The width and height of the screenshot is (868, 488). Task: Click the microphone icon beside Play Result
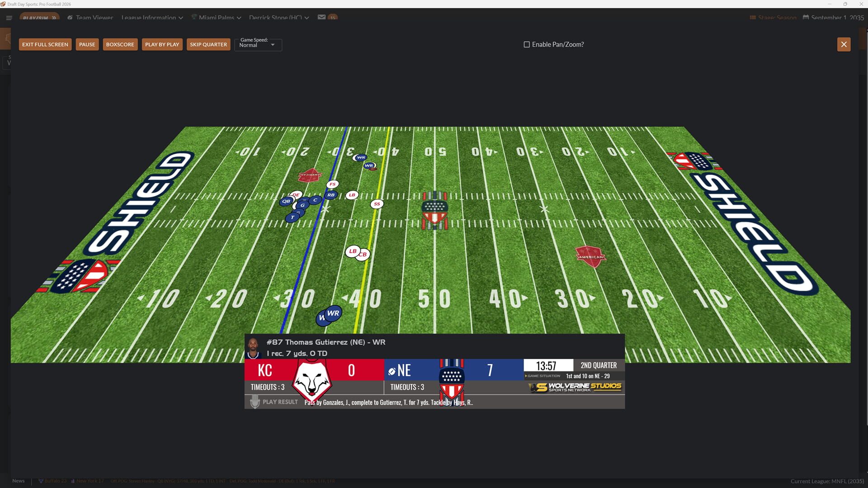click(255, 402)
